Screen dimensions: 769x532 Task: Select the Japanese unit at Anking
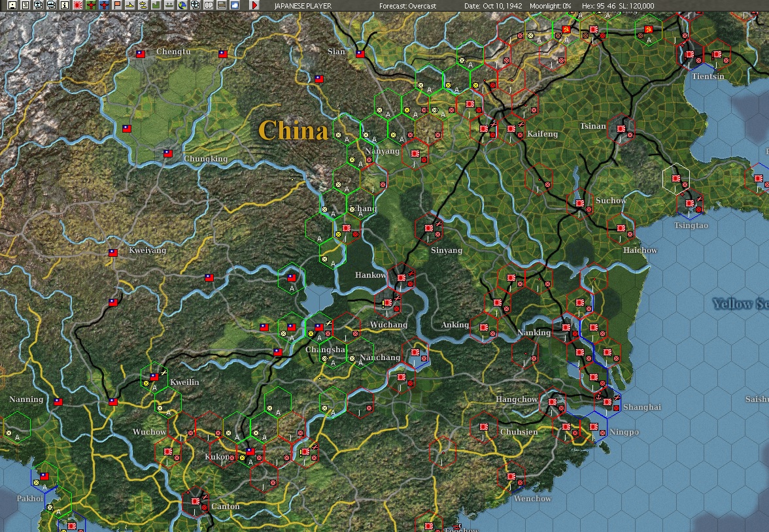[x=484, y=327]
